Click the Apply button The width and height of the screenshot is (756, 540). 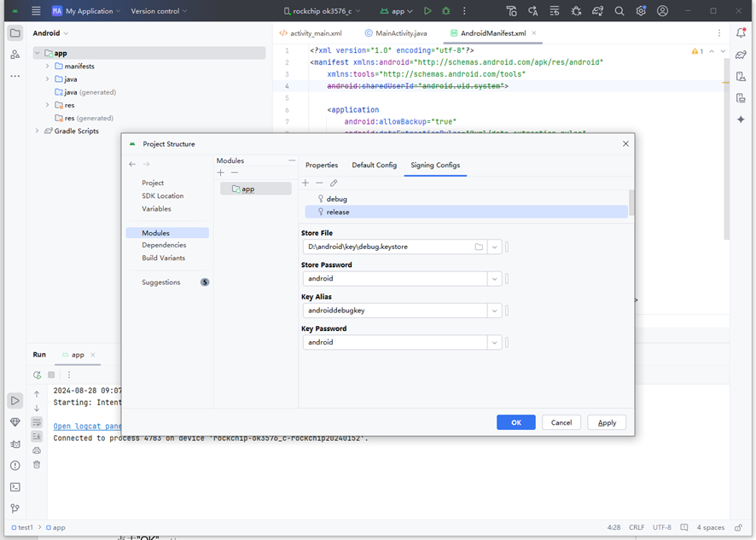pyautogui.click(x=607, y=422)
